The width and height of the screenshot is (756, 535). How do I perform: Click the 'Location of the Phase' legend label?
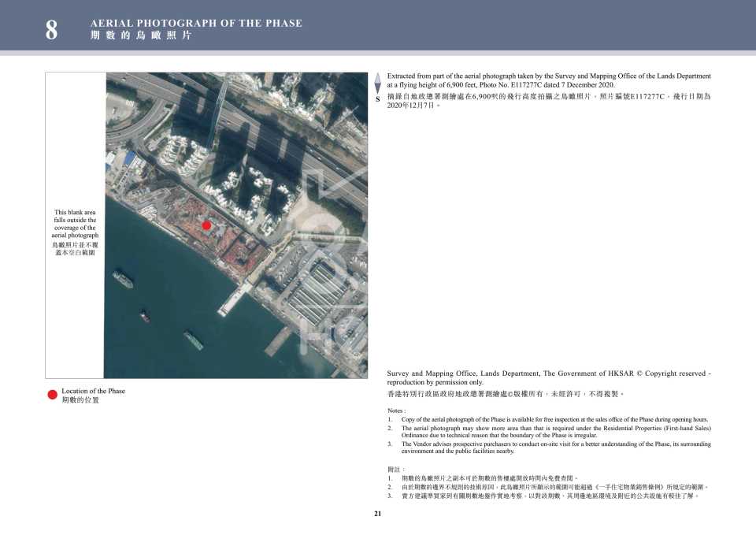point(93,391)
